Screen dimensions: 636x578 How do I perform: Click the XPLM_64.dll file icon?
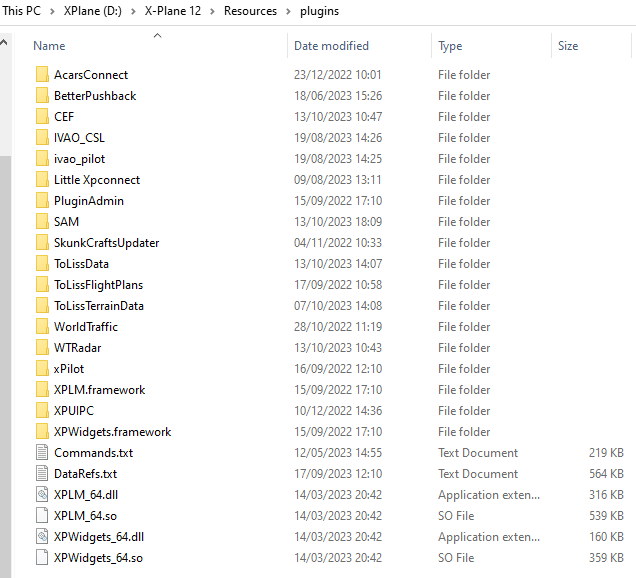[42, 495]
